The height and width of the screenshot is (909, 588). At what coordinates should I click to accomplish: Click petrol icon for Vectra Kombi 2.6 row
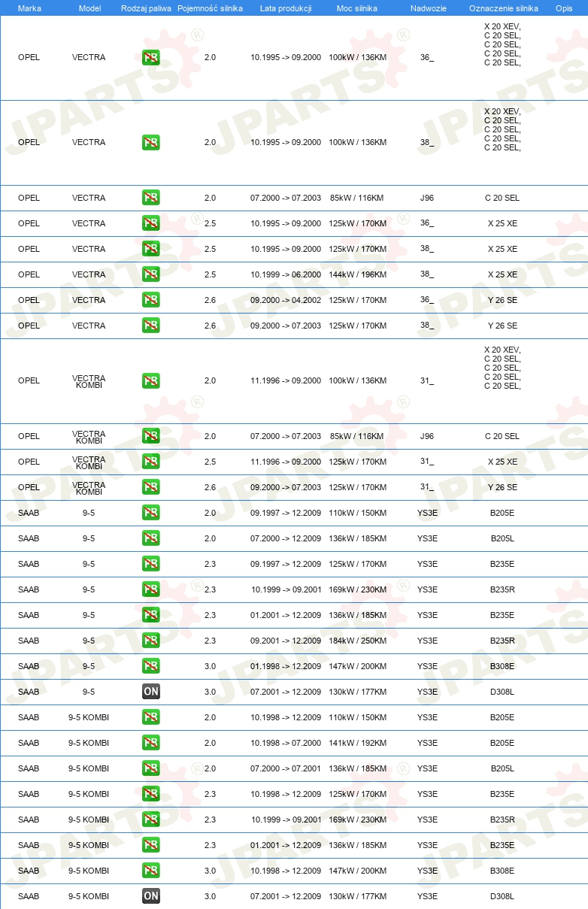click(151, 487)
